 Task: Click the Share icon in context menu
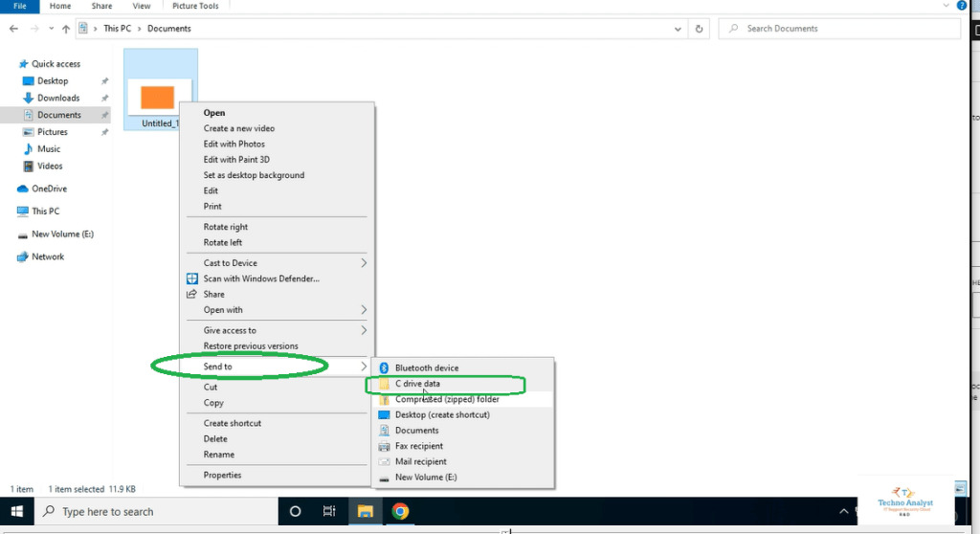[x=192, y=294]
